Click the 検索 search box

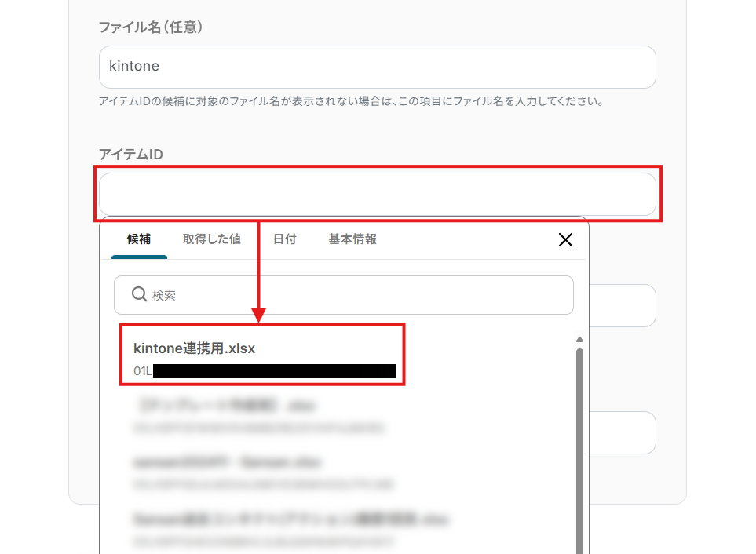click(x=343, y=295)
